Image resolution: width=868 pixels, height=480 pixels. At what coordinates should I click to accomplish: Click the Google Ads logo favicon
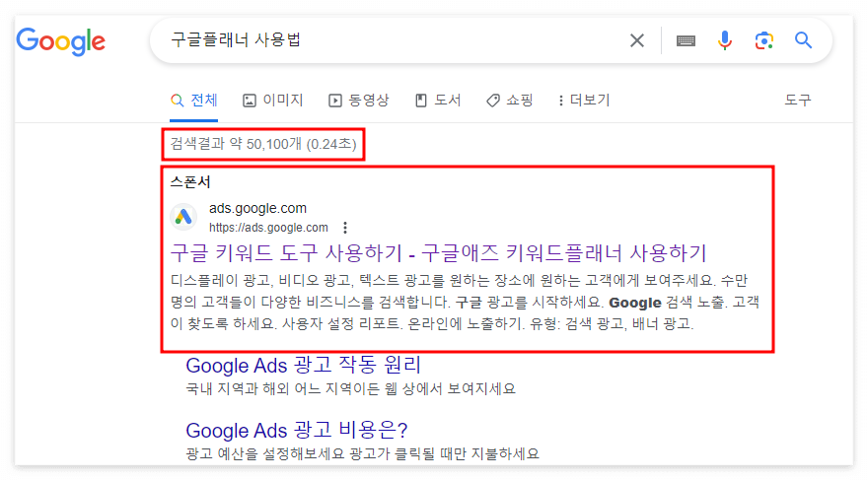click(x=183, y=217)
